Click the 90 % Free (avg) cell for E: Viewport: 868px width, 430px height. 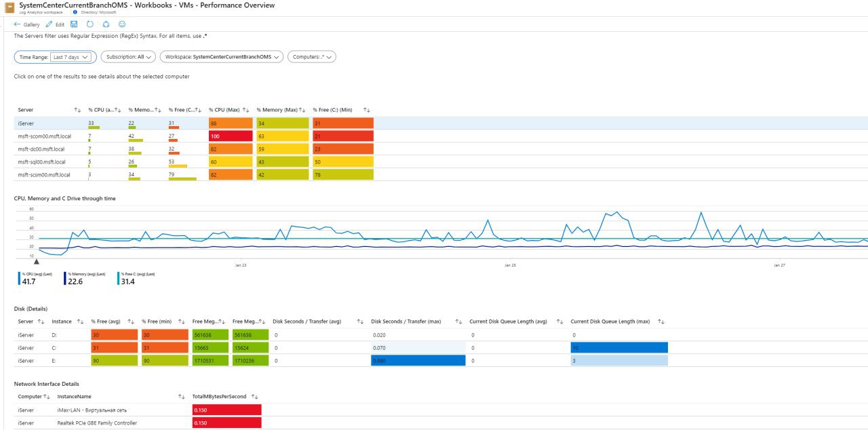pos(114,361)
